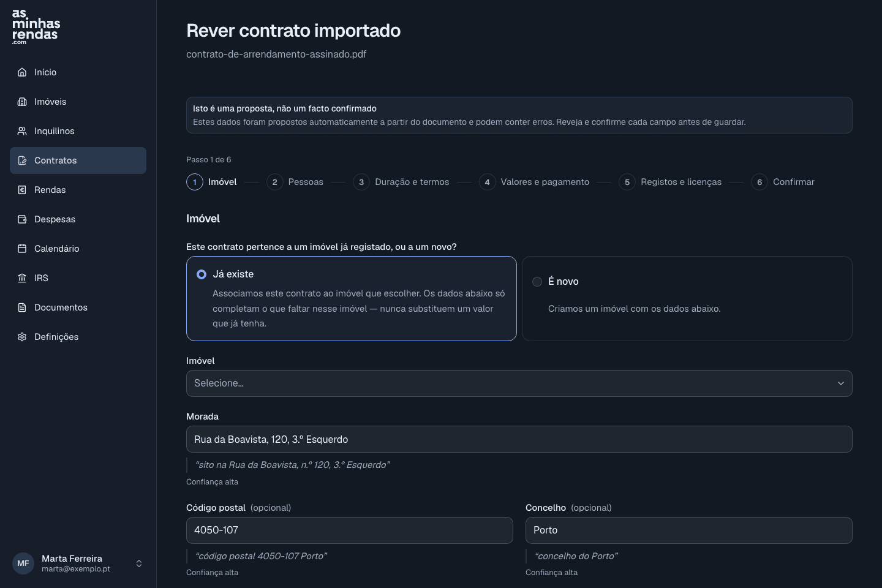
Task: Click the Rendas receipt icon
Action: 22,190
